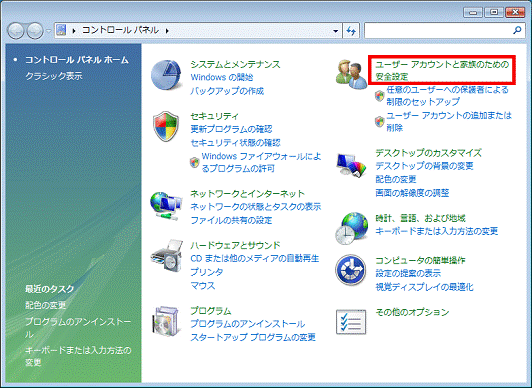Viewport: 532px width, 388px height.
Task: Click the ネットワークとインターネット globe icon
Action: tap(166, 206)
